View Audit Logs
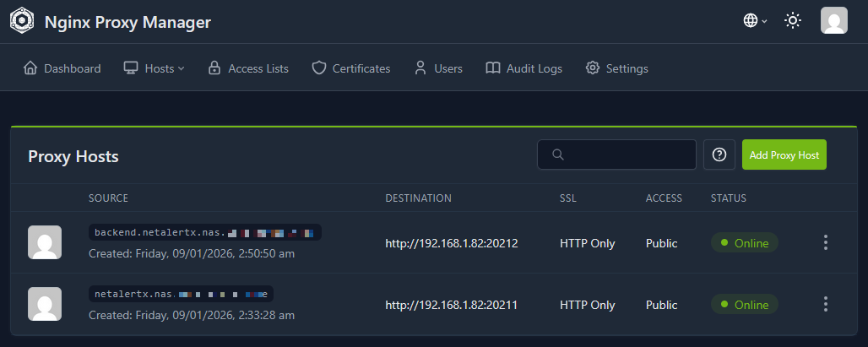Image resolution: width=868 pixels, height=347 pixels. [x=524, y=68]
